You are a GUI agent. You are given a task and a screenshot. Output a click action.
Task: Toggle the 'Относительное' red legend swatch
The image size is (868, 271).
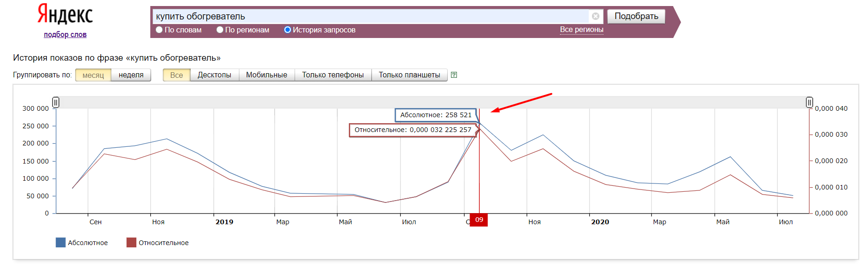pos(131,242)
